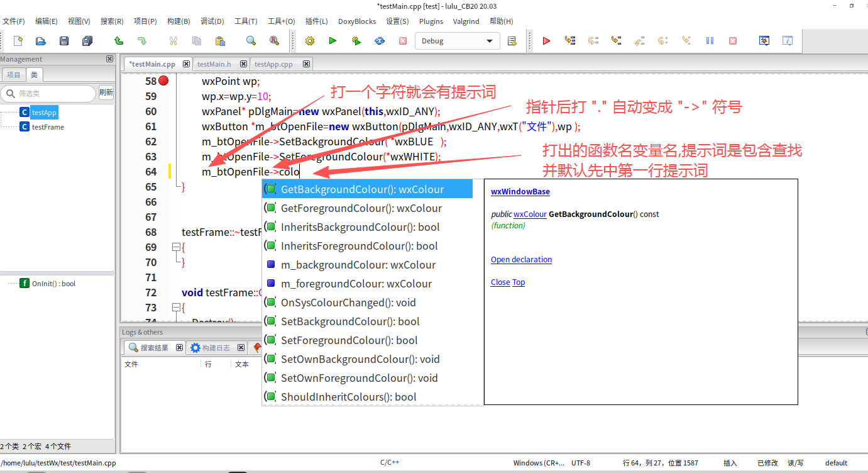This screenshot has width=868, height=473.
Task: Click the Next line debug icon
Action: [593, 41]
